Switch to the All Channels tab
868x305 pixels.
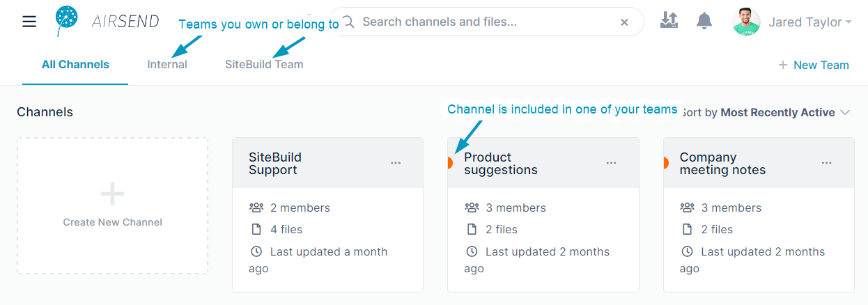click(75, 65)
